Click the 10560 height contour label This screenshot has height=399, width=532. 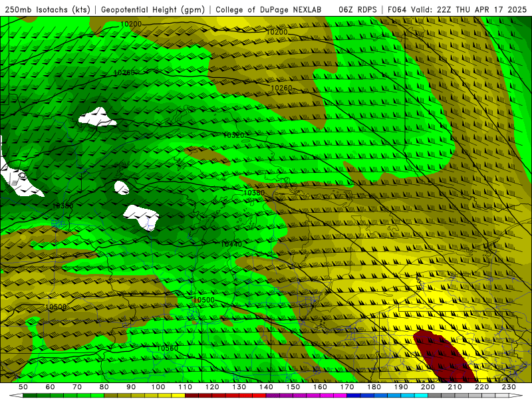(168, 348)
